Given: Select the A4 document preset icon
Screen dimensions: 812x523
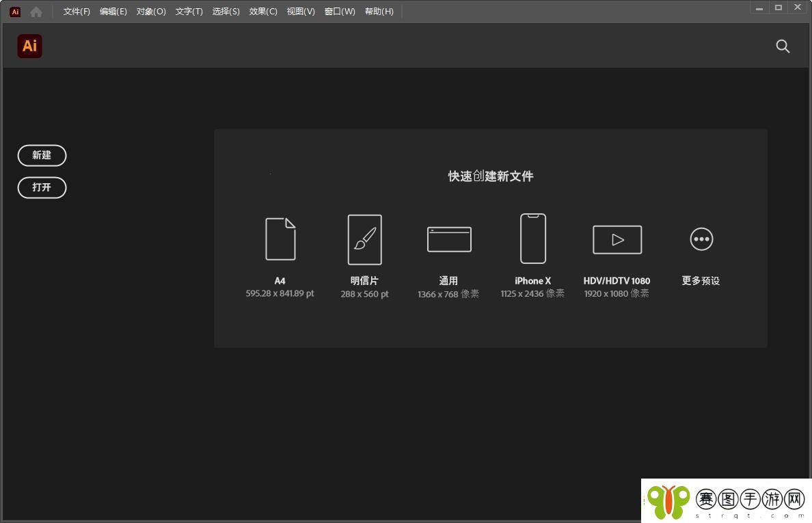Looking at the screenshot, I should tap(280, 239).
